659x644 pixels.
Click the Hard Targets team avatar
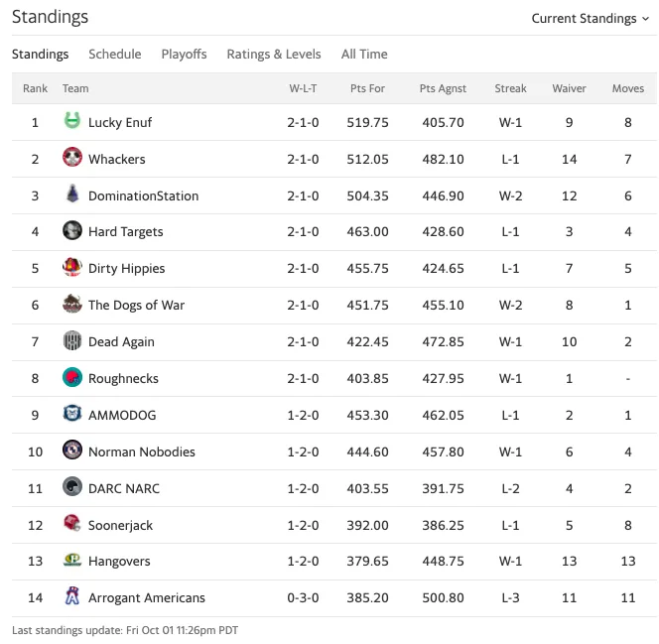pyautogui.click(x=72, y=230)
